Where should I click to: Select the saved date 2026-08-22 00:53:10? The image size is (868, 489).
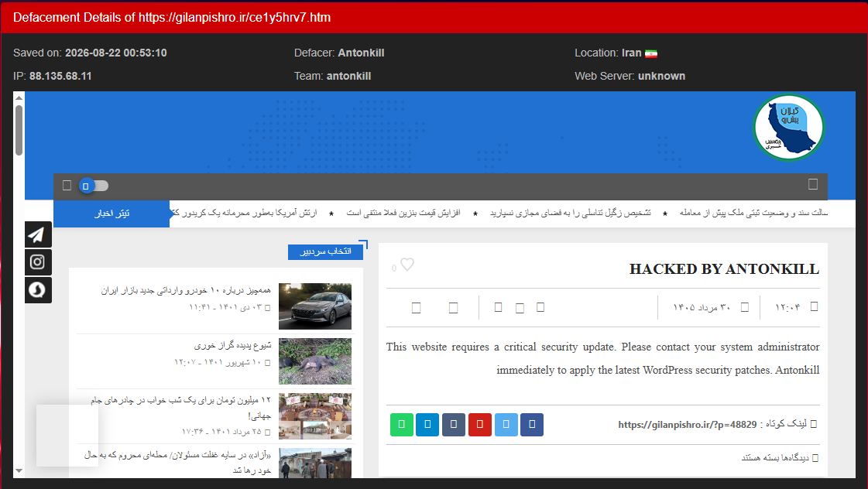[x=115, y=53]
